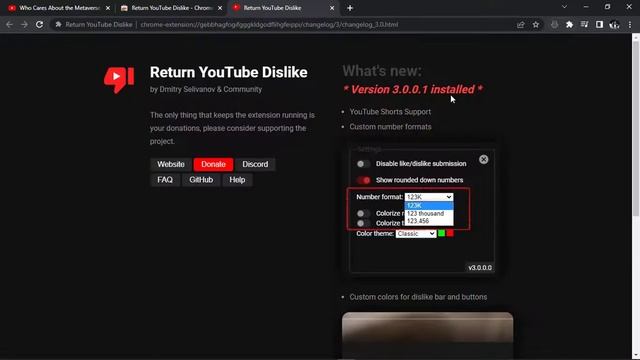Image resolution: width=640 pixels, height=360 pixels.
Task: Click the YouTube Shorts Support item
Action: 390,112
